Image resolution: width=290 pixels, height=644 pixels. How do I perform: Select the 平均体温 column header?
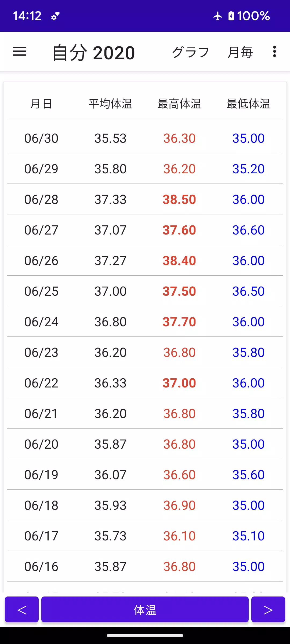(110, 104)
